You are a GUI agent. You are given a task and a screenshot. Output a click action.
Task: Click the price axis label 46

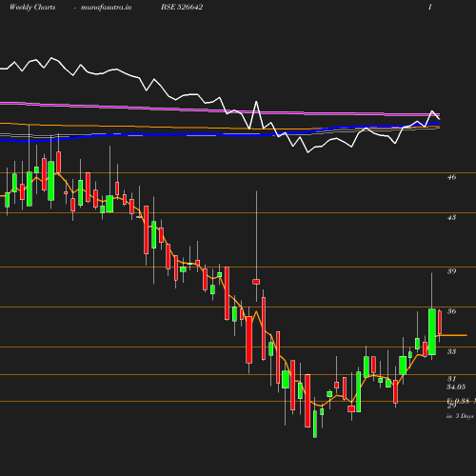pos(451,177)
